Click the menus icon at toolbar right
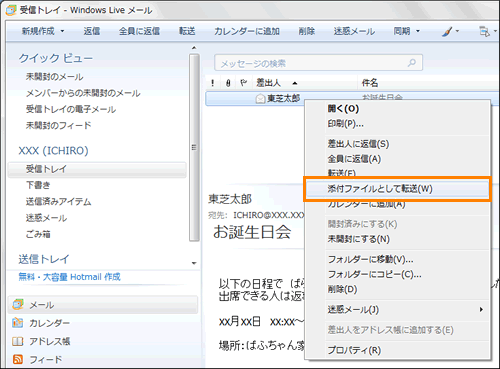 (484, 31)
